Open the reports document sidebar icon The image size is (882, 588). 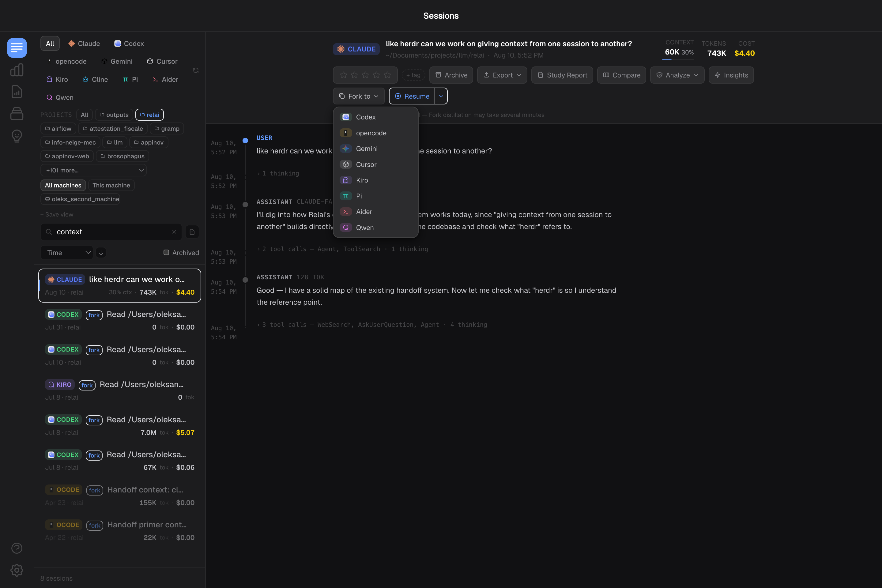[17, 92]
